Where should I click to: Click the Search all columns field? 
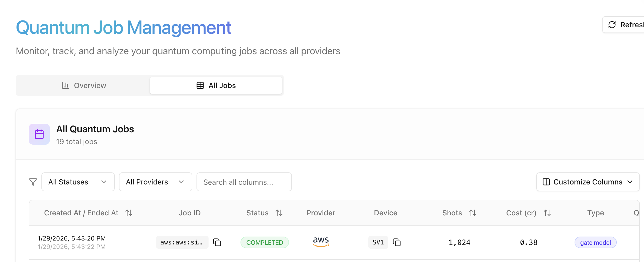pos(244,182)
